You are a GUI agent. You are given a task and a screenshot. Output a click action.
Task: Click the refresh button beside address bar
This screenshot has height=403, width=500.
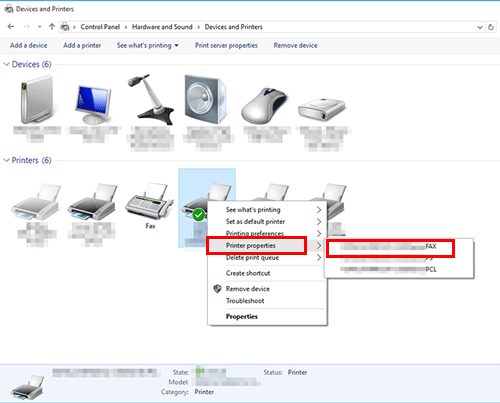coord(491,27)
